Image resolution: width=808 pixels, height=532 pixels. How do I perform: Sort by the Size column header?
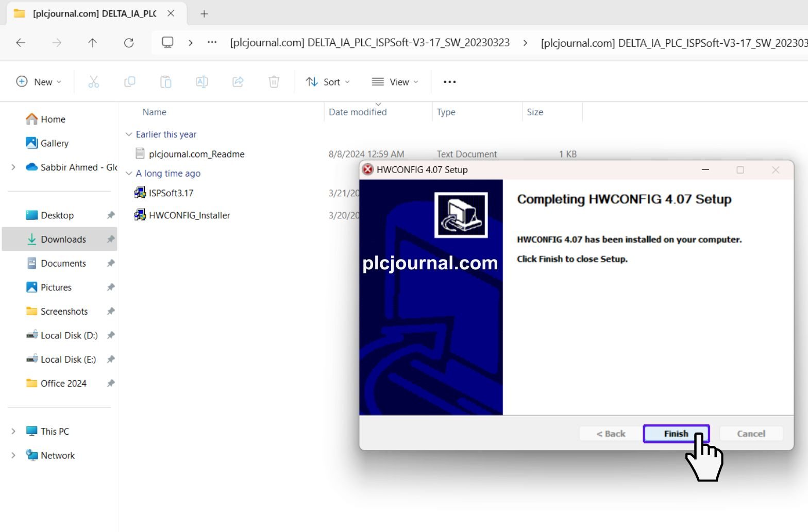[535, 112]
